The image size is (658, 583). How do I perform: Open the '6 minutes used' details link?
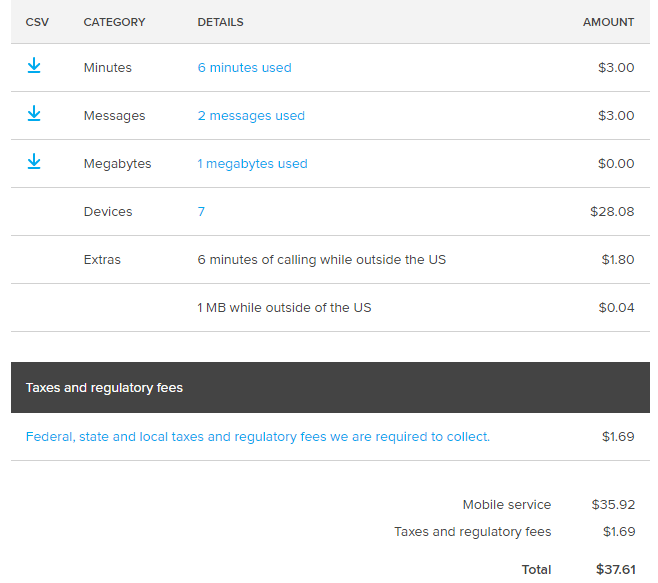244,68
